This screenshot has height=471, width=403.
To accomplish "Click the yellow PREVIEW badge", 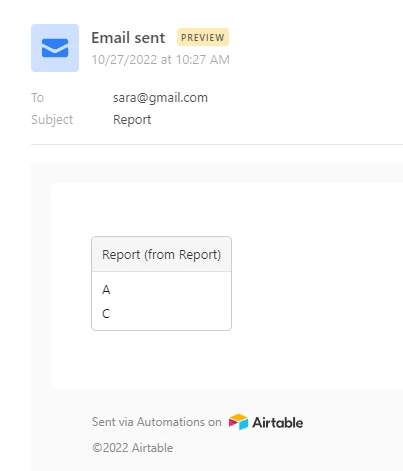I will pos(203,37).
